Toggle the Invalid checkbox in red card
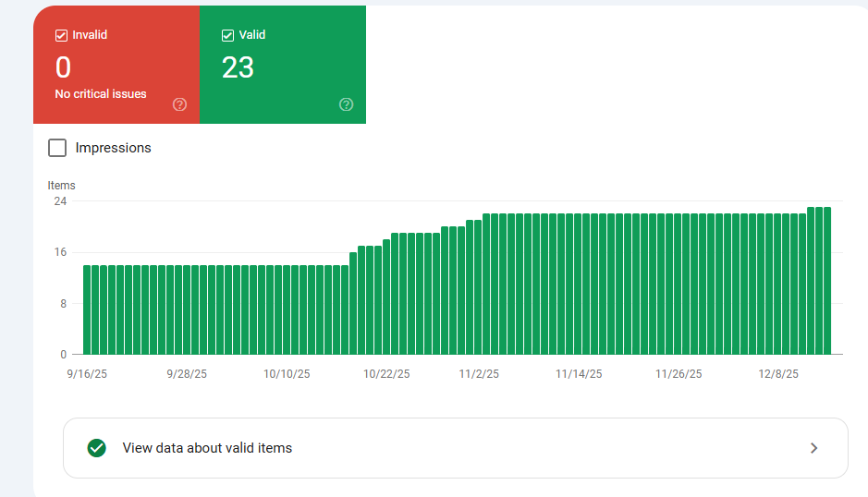 click(62, 35)
